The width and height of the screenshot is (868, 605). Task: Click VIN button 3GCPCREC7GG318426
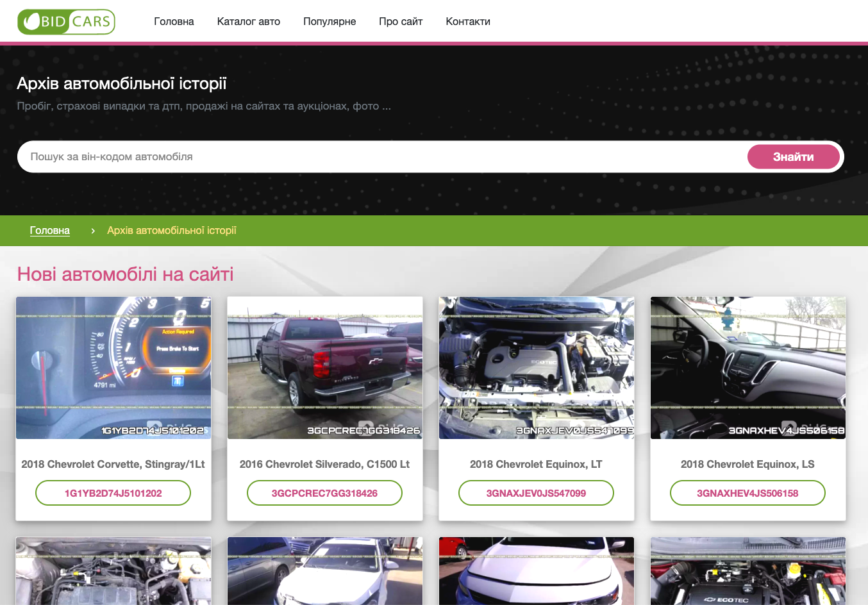point(324,493)
